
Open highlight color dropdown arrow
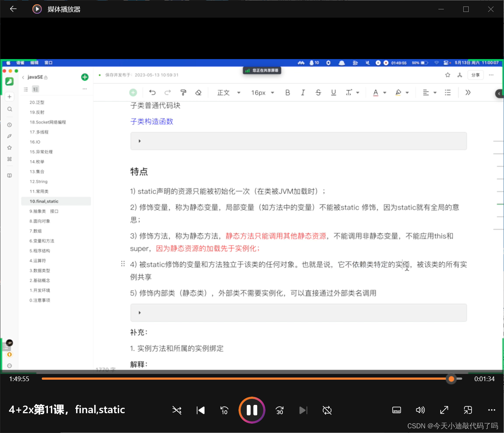click(x=407, y=93)
